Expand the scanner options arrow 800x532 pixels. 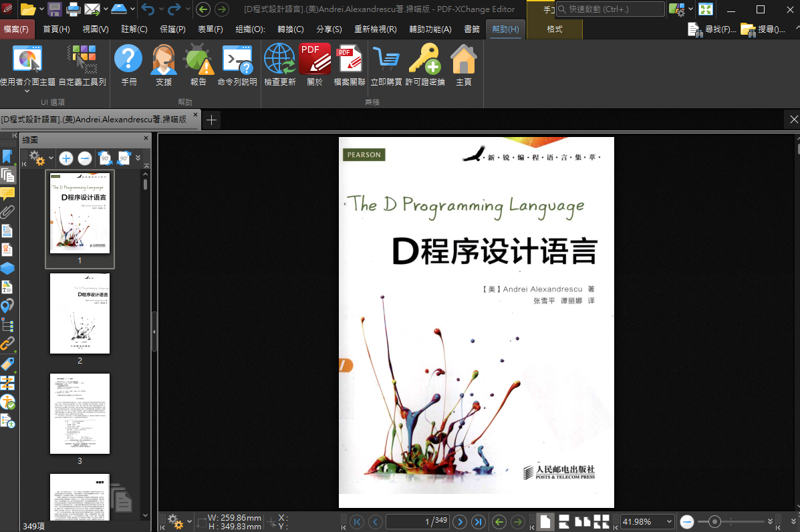[x=132, y=9]
